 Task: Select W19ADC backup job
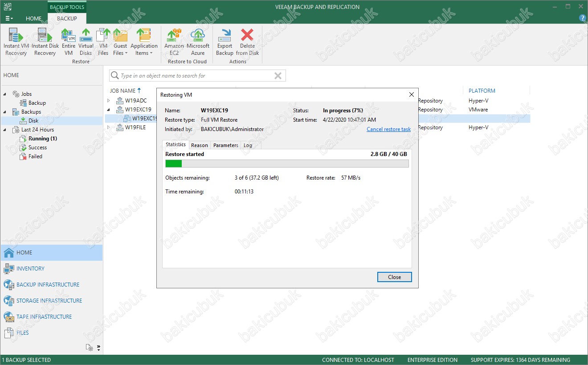[x=135, y=101]
